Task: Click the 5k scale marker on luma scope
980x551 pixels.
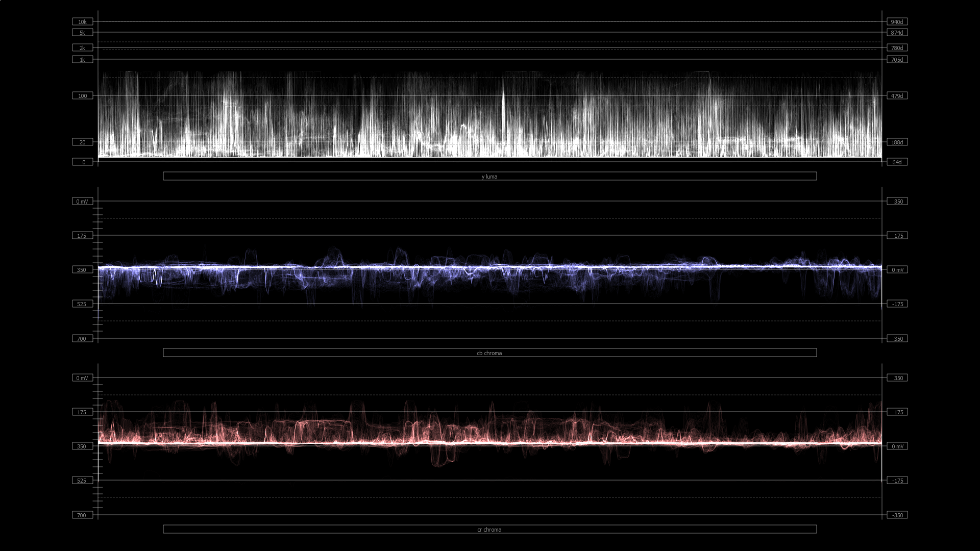Action: pos(82,32)
